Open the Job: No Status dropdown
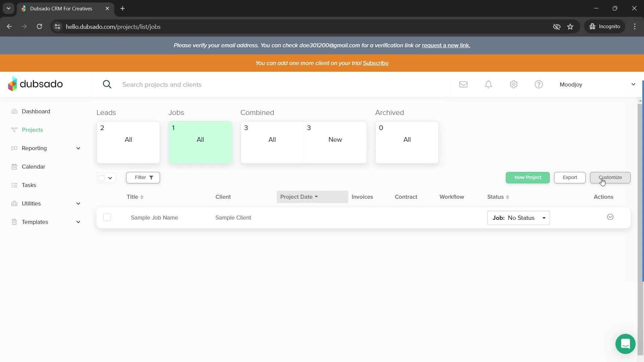This screenshot has height=362, width=644. pyautogui.click(x=519, y=218)
